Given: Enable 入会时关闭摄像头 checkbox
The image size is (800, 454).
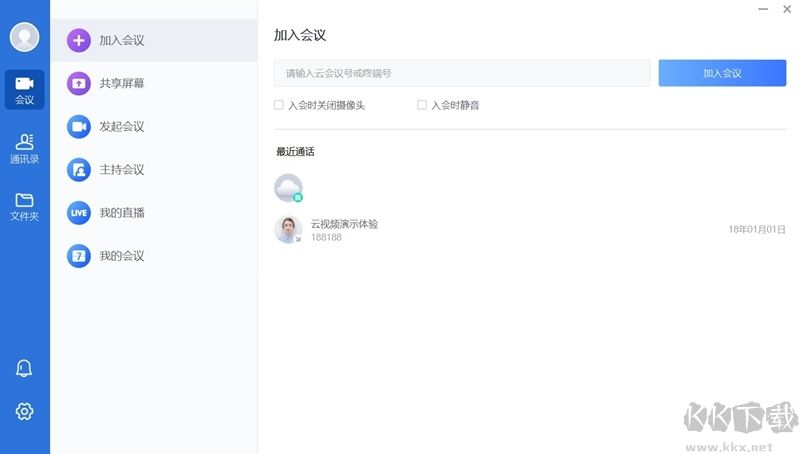Looking at the screenshot, I should click(x=279, y=105).
